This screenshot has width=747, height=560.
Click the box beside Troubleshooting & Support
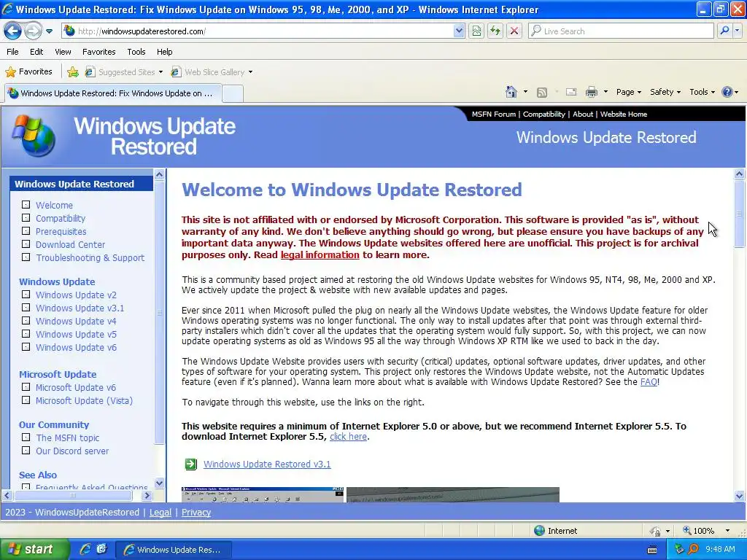tap(26, 257)
